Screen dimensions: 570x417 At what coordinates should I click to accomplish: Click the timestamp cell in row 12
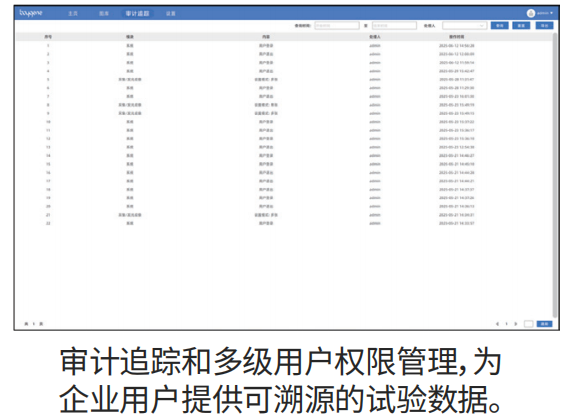click(457, 139)
